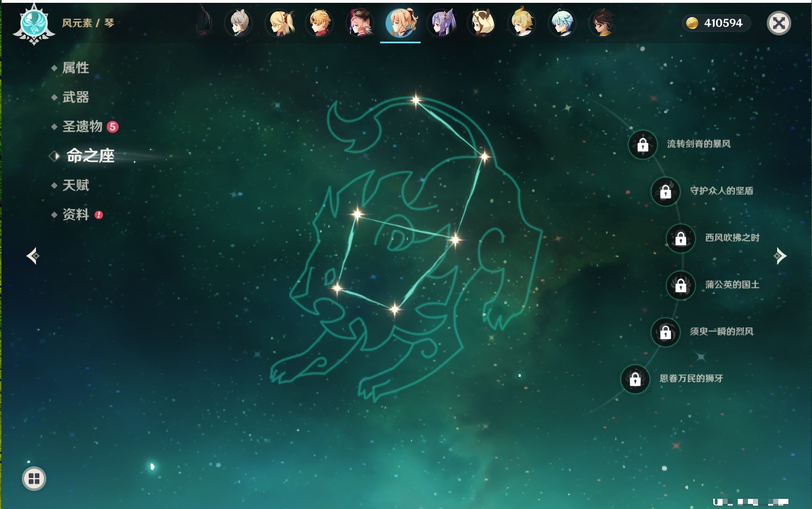
Task: Click the Anemo element emblem
Action: [34, 24]
